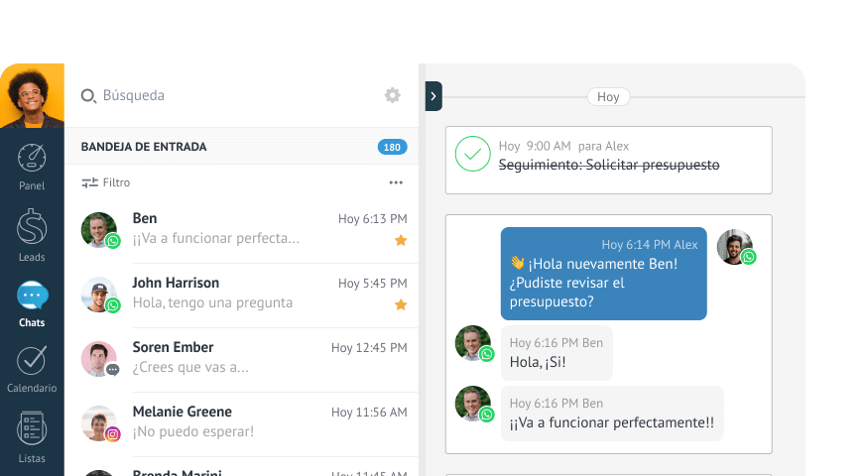
Task: Open the Listas clipboard icon
Action: pyautogui.click(x=32, y=428)
